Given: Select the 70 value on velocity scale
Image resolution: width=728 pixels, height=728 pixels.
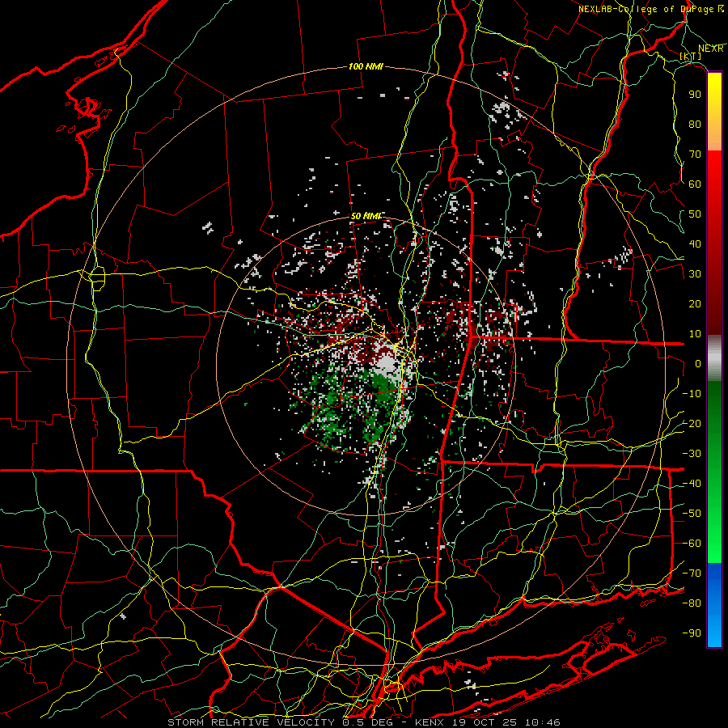Looking at the screenshot, I should point(695,154).
